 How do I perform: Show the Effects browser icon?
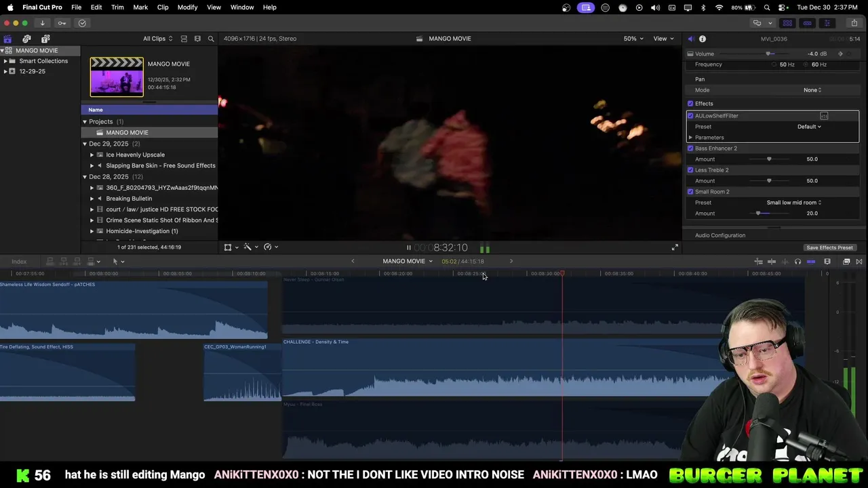pyautogui.click(x=846, y=262)
